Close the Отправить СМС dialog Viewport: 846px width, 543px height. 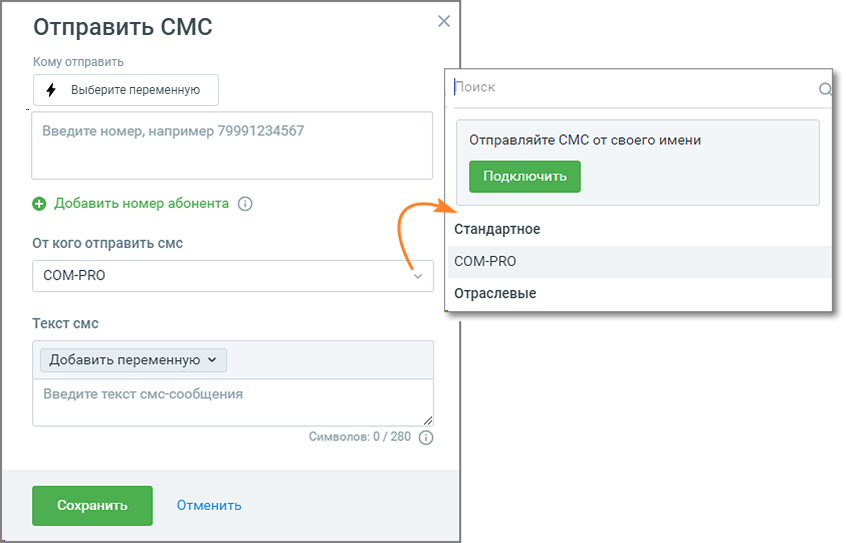(x=444, y=21)
